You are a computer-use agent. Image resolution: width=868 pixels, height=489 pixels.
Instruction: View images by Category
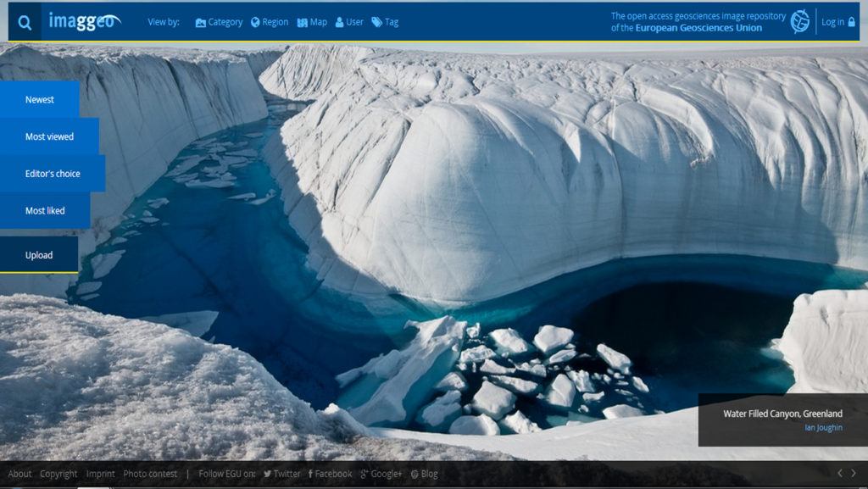219,22
